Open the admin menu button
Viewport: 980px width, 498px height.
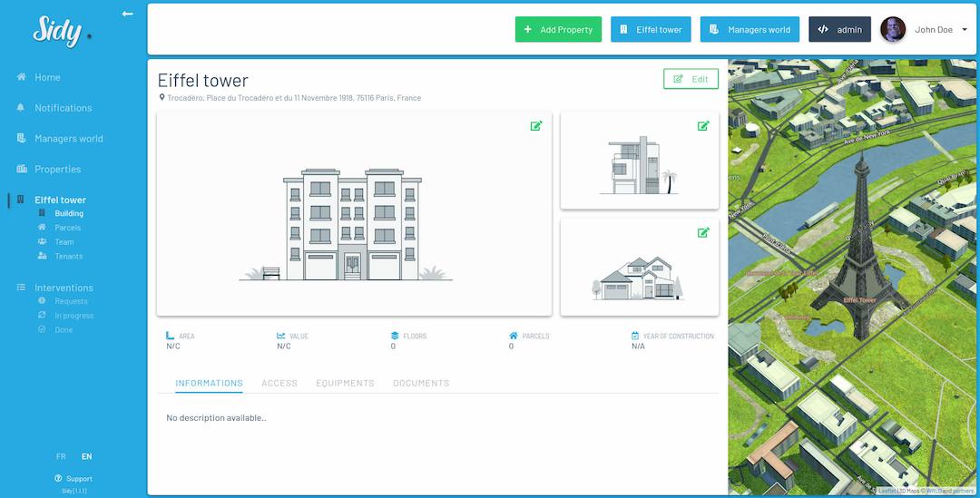pos(839,29)
